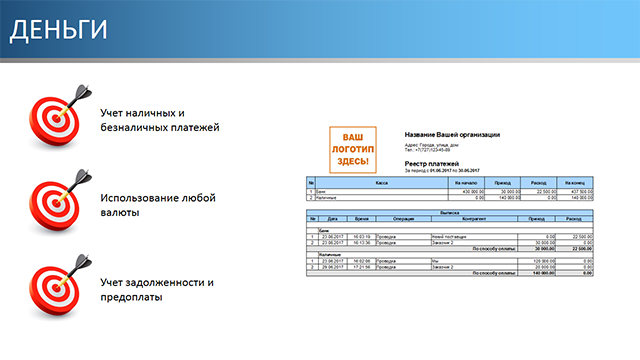The image size is (640, 360).
Task: Click the "Операция" column header
Action: (403, 219)
